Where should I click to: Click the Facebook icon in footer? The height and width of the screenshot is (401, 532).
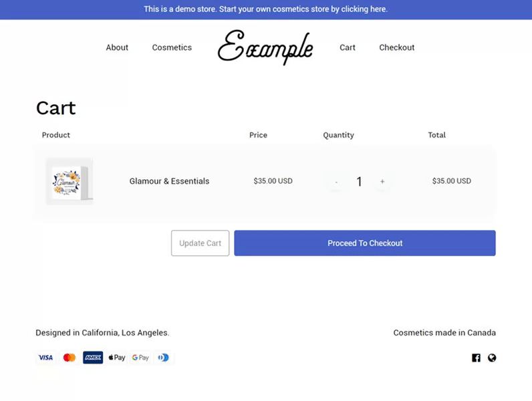pyautogui.click(x=476, y=358)
